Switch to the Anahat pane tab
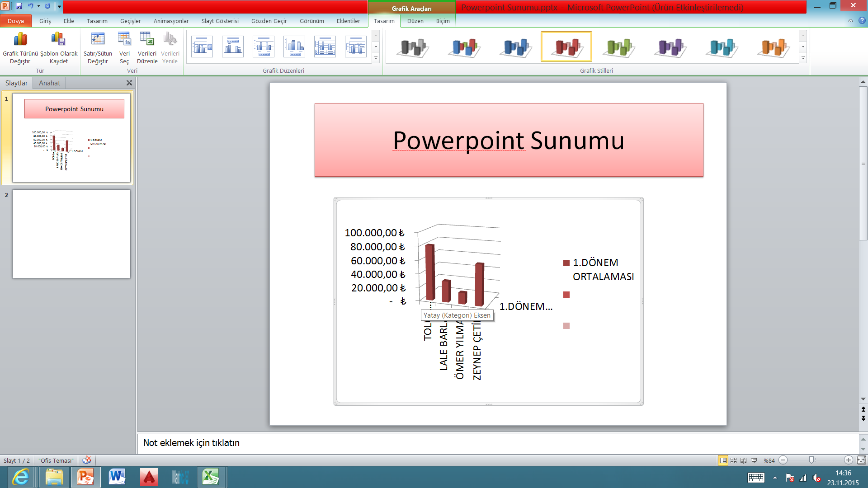The image size is (868, 488). [x=49, y=83]
